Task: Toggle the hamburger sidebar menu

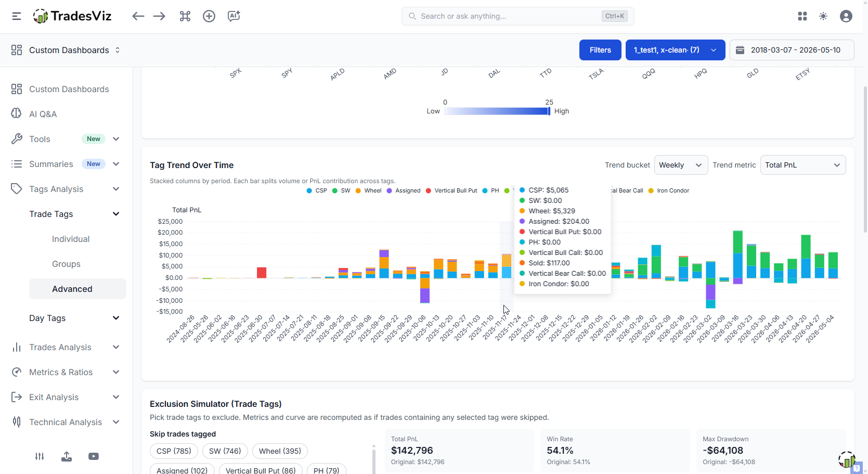Action: point(17,16)
